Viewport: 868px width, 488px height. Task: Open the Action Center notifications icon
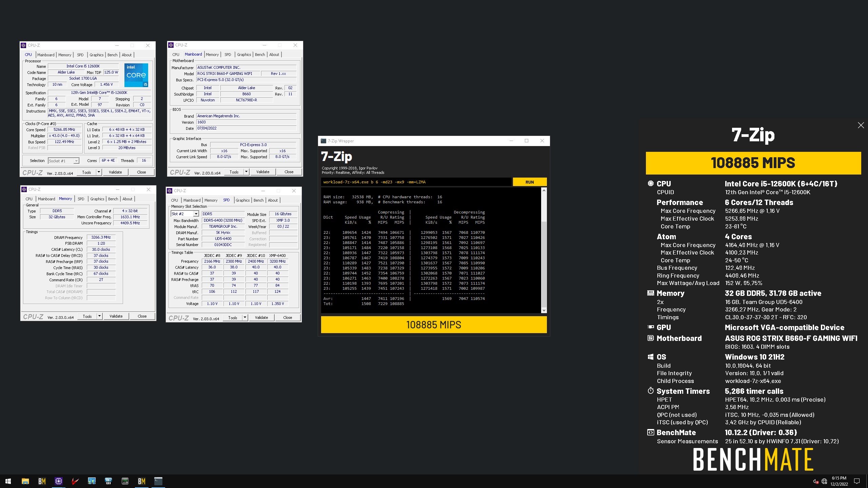[857, 481]
